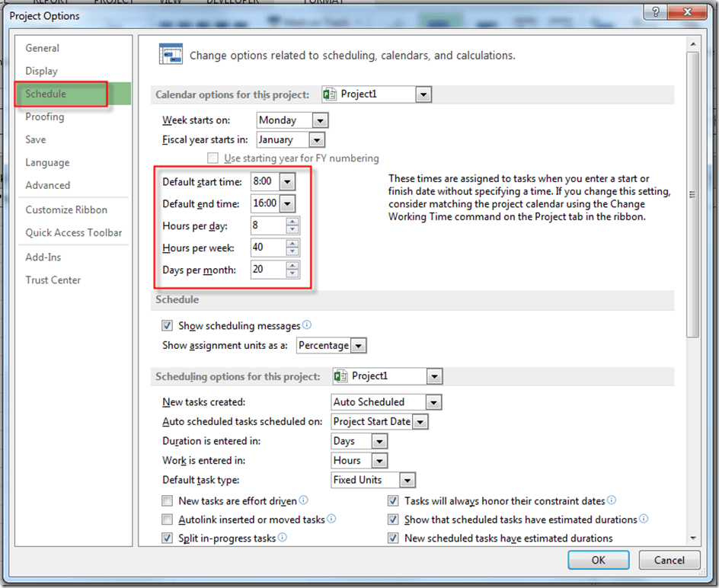Switch to Customize Ribbon options page
This screenshot has height=588, width=719.
click(x=66, y=209)
